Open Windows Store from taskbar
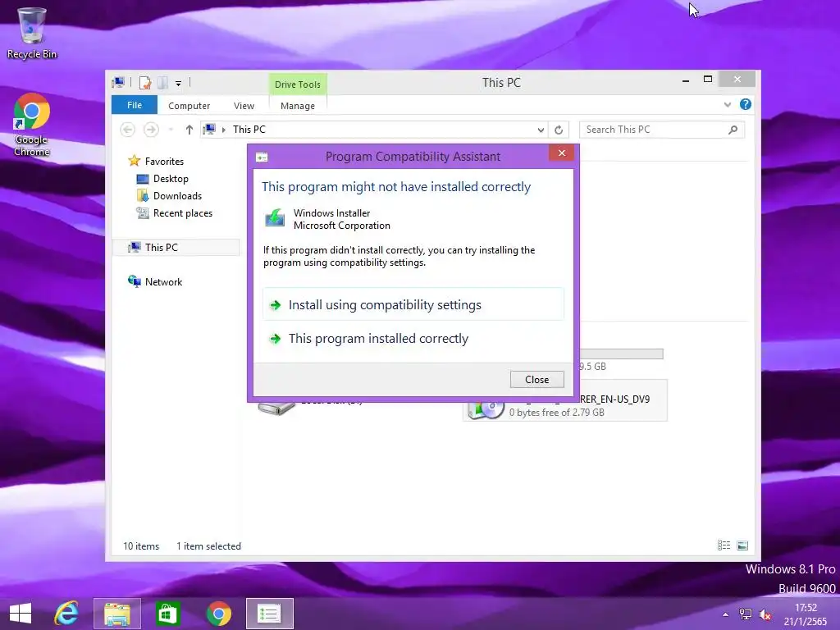The width and height of the screenshot is (840, 630). [167, 614]
